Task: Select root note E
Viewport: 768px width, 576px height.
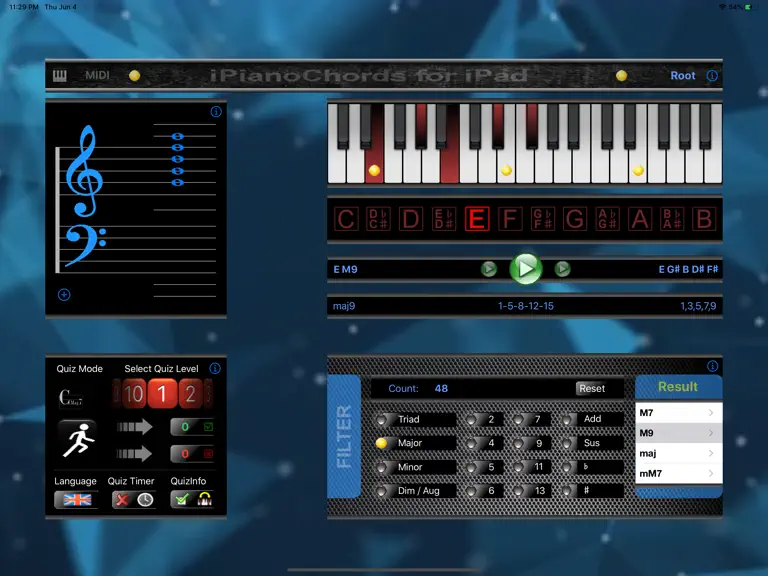Action: (x=477, y=219)
